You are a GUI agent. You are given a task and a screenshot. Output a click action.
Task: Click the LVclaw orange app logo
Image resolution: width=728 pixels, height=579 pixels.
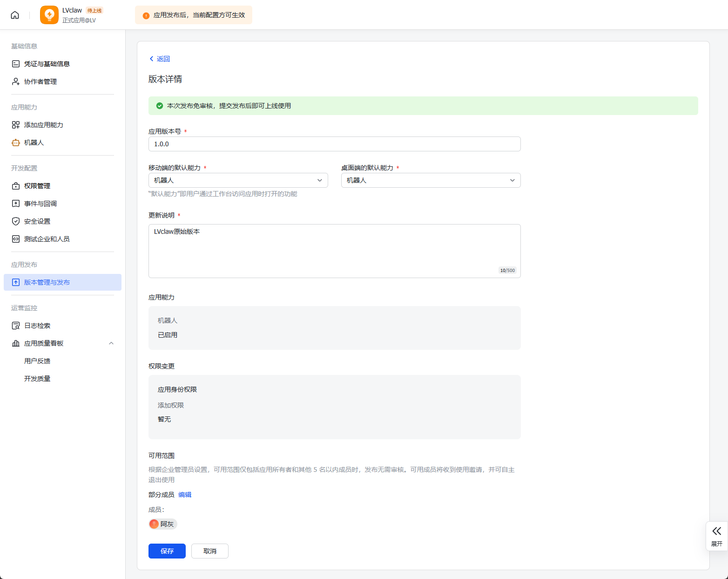tap(49, 15)
